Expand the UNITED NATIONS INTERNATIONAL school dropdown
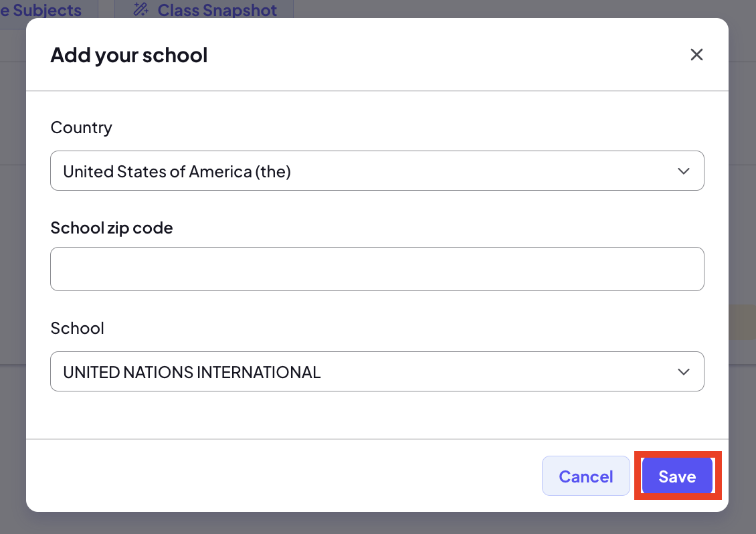 click(377, 371)
